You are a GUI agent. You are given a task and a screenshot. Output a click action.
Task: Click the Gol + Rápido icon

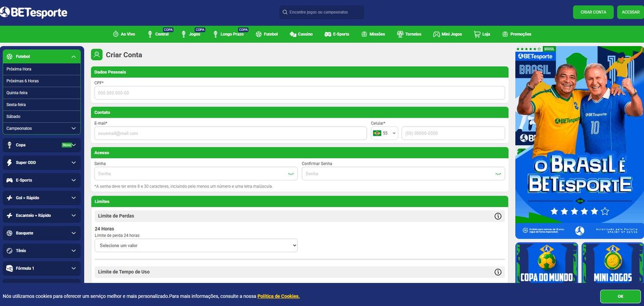point(10,198)
